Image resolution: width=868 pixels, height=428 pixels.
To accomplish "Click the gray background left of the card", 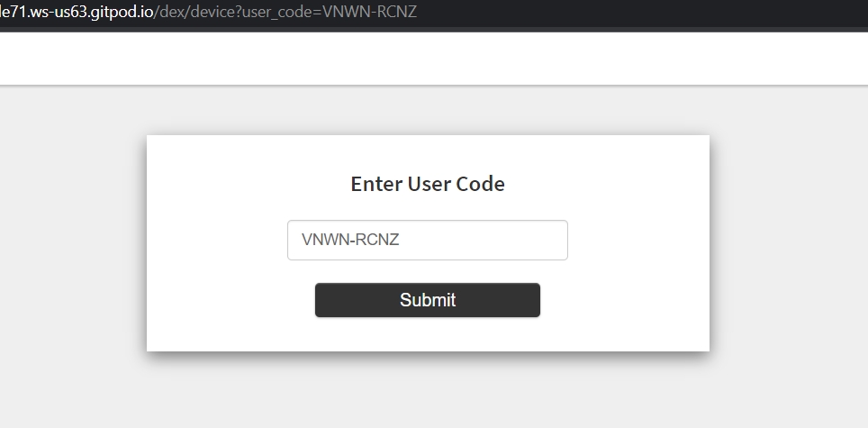I will point(72,243).
